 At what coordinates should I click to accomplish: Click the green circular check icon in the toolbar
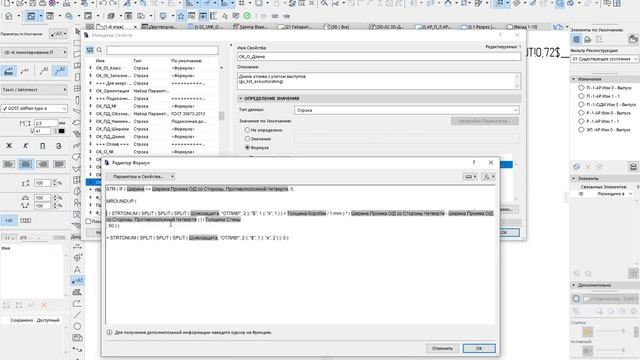click(x=247, y=16)
